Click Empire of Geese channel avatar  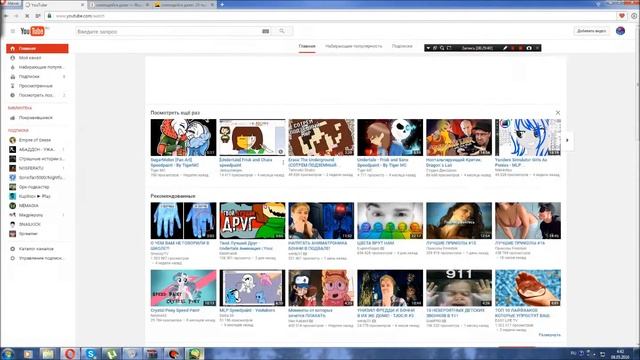[13, 140]
